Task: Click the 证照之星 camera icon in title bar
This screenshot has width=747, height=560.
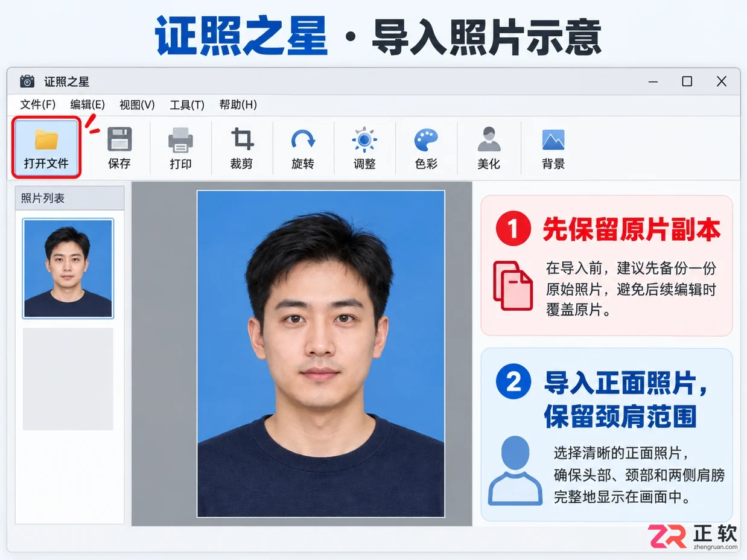Action: pyautogui.click(x=27, y=81)
